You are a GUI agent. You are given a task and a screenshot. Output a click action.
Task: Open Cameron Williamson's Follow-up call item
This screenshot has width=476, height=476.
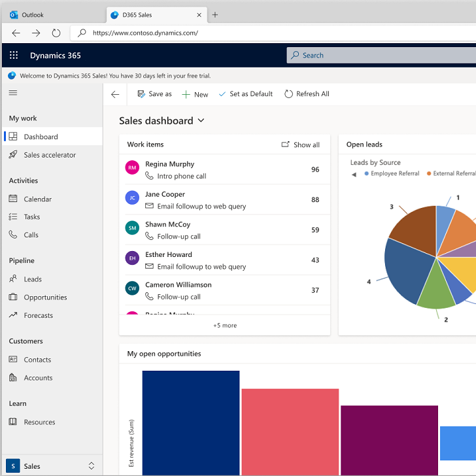225,290
